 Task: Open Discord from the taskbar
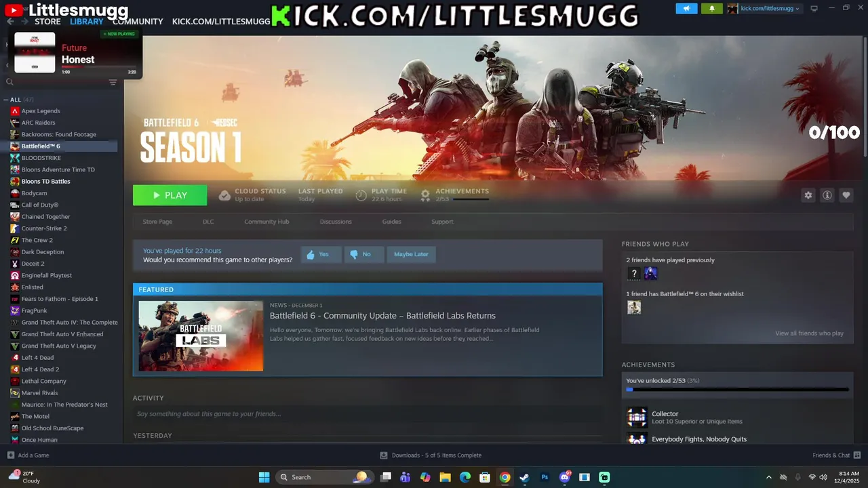pyautogui.click(x=564, y=477)
